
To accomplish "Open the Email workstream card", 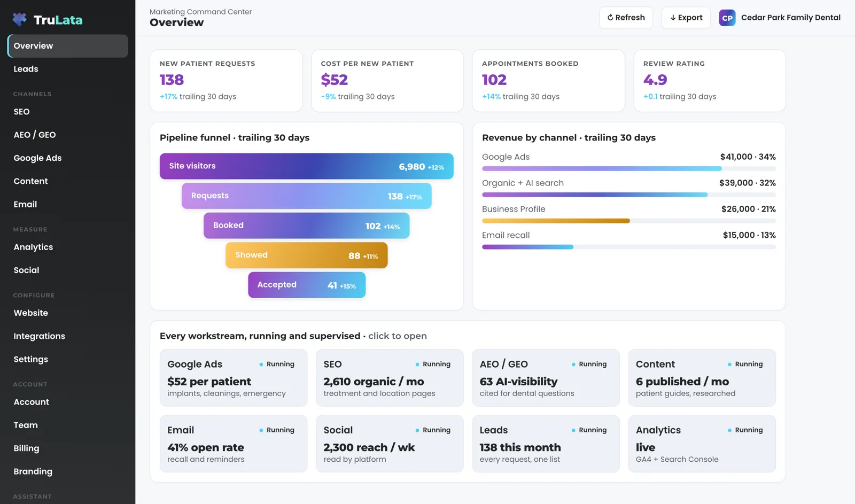I will [234, 444].
